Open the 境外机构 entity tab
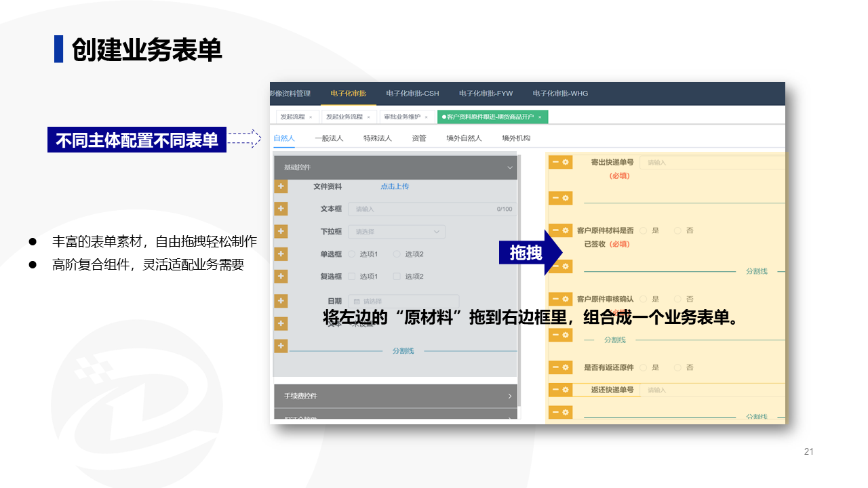The width and height of the screenshot is (868, 488). 516,138
